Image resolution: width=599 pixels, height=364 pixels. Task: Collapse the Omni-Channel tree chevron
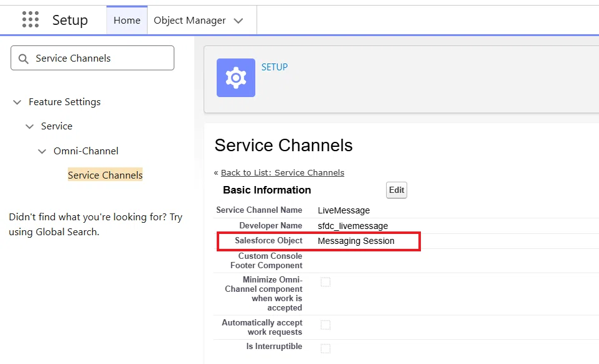pos(42,151)
